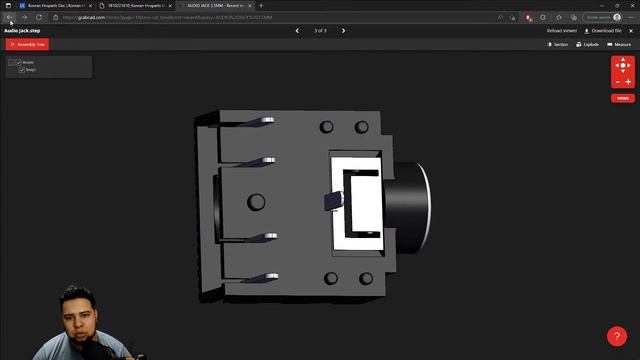Close the AUDIO JACK 3.5MM tab
This screenshot has width=640, height=360.
point(250,6)
